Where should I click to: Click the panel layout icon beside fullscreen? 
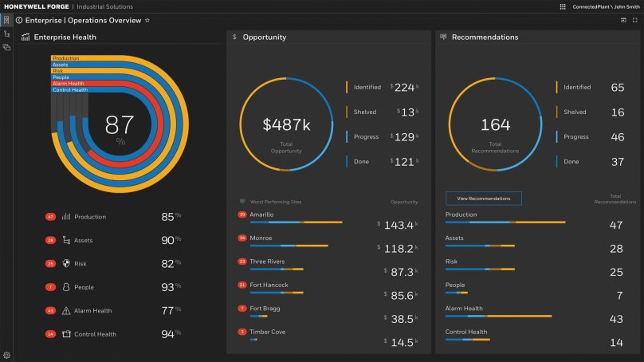(623, 20)
